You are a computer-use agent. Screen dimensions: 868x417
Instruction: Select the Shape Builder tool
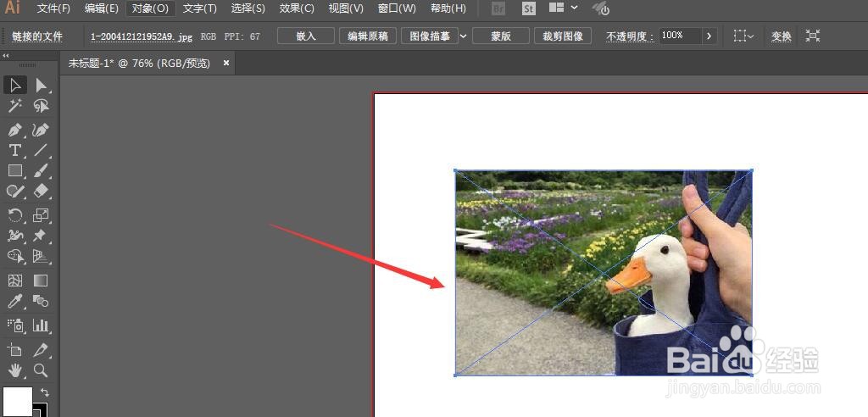click(15, 257)
